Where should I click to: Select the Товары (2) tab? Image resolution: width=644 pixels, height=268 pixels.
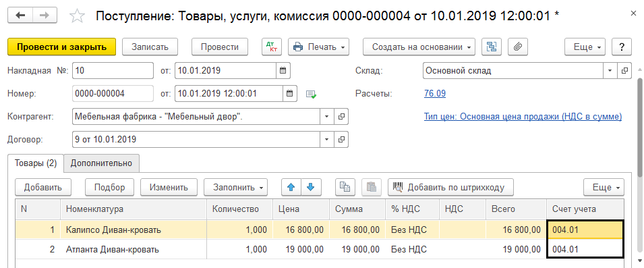[36, 163]
